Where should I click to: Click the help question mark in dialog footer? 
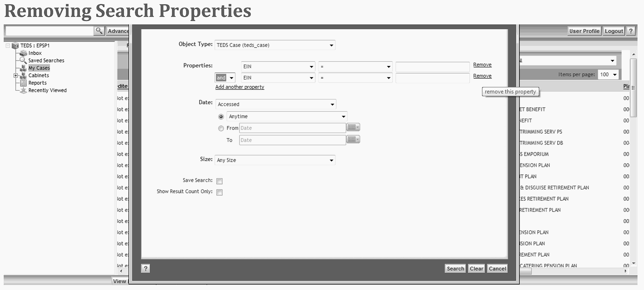tap(146, 269)
